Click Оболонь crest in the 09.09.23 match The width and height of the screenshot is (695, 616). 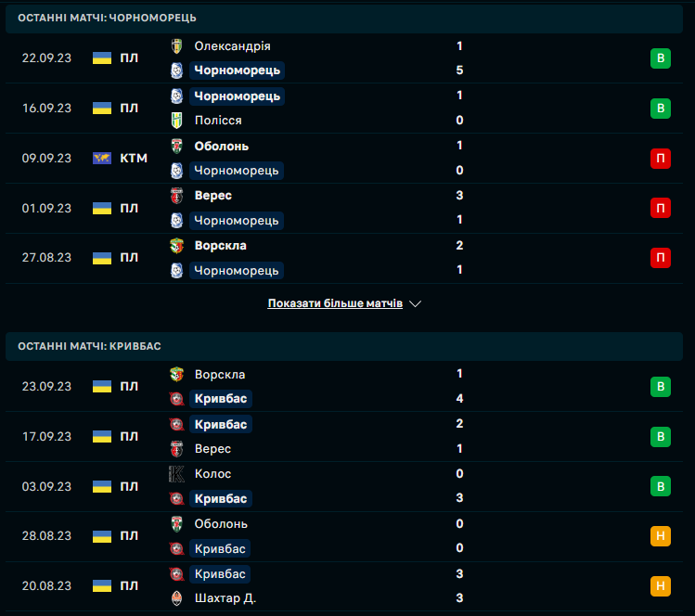(176, 146)
